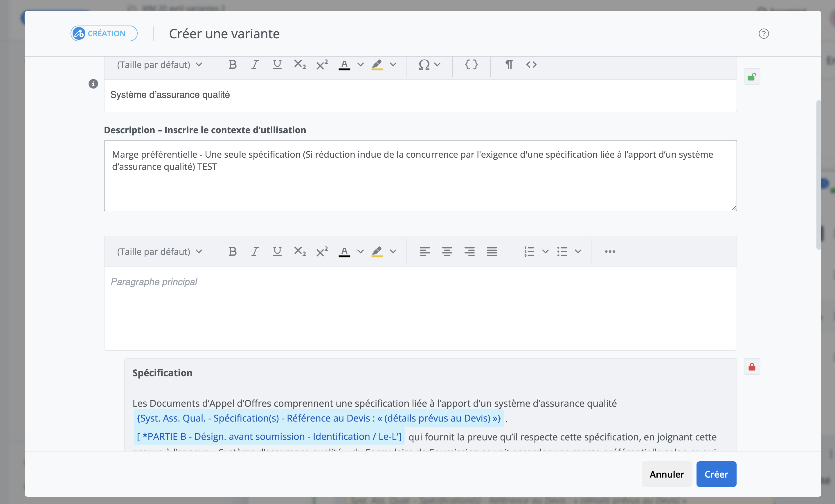The width and height of the screenshot is (835, 504).
Task: Toggle the green unlocked padlock
Action: click(752, 77)
